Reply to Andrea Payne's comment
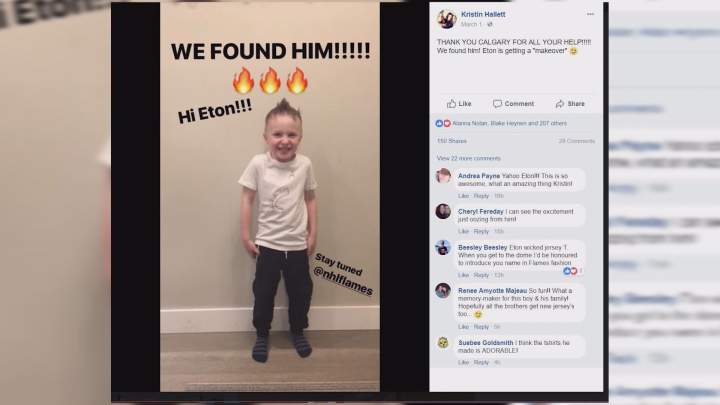 481,196
